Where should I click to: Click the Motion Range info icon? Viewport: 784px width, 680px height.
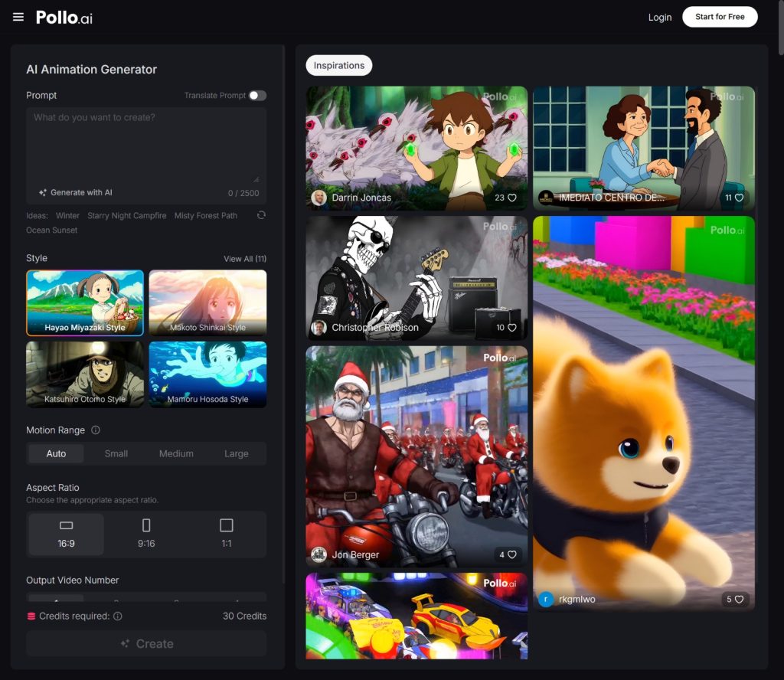pos(96,430)
